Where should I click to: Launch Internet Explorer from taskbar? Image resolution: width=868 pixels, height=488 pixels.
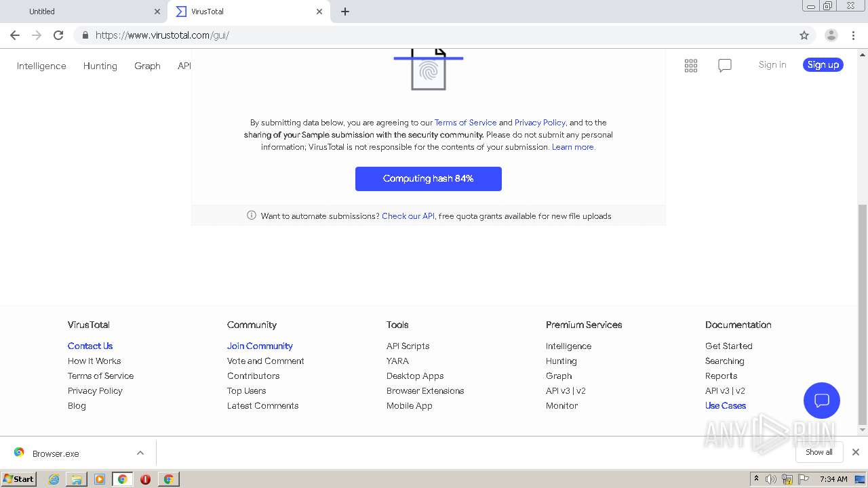(x=54, y=479)
